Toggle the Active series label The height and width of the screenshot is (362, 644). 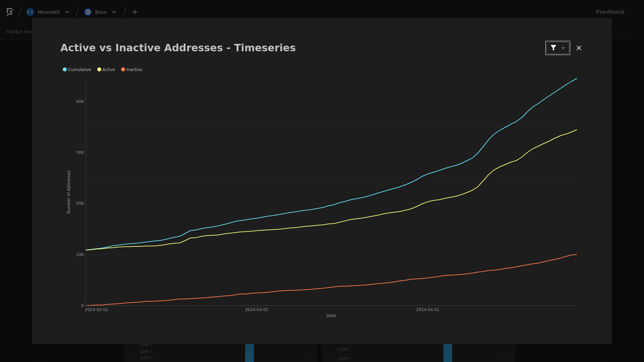109,70
